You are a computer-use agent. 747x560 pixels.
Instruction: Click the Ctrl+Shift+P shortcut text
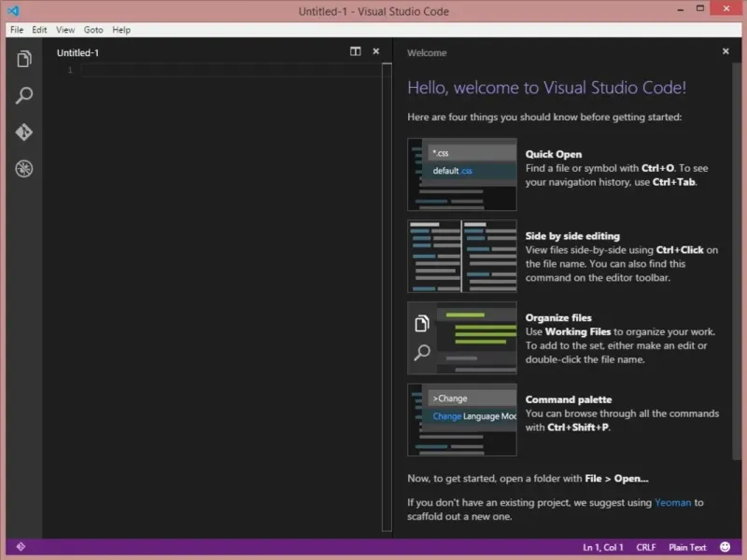tap(578, 427)
